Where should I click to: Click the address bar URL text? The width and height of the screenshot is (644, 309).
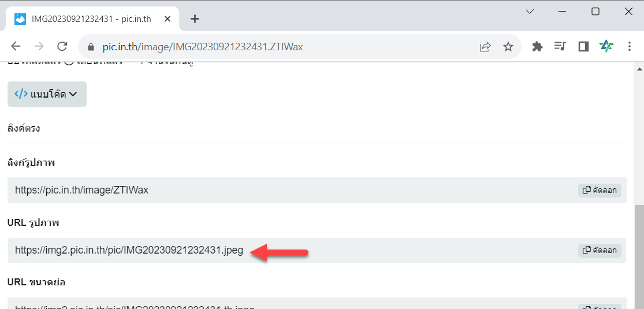203,47
